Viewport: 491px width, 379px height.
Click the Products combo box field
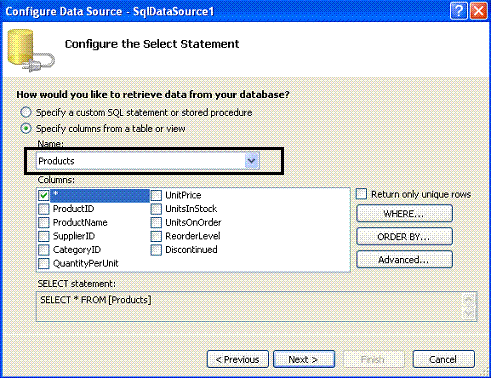(x=148, y=161)
